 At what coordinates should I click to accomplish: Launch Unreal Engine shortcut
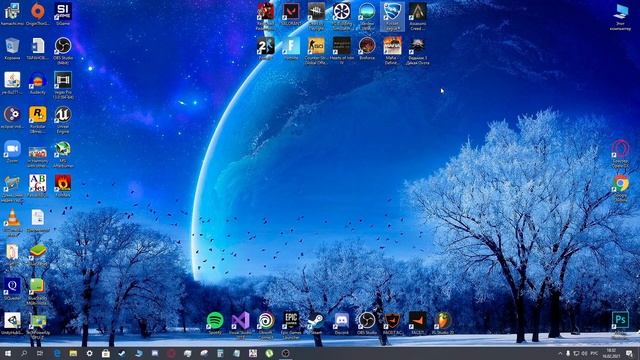pos(63,119)
